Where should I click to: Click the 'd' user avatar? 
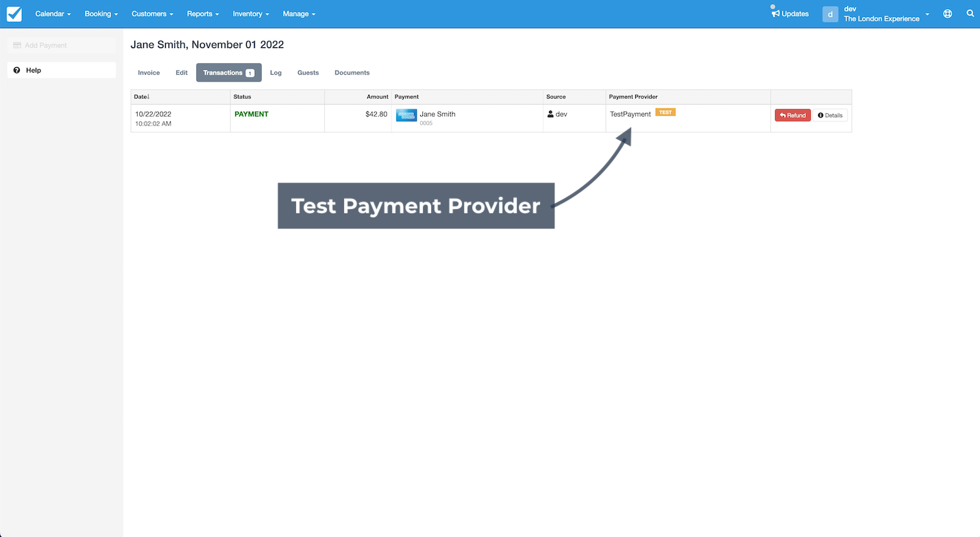830,14
